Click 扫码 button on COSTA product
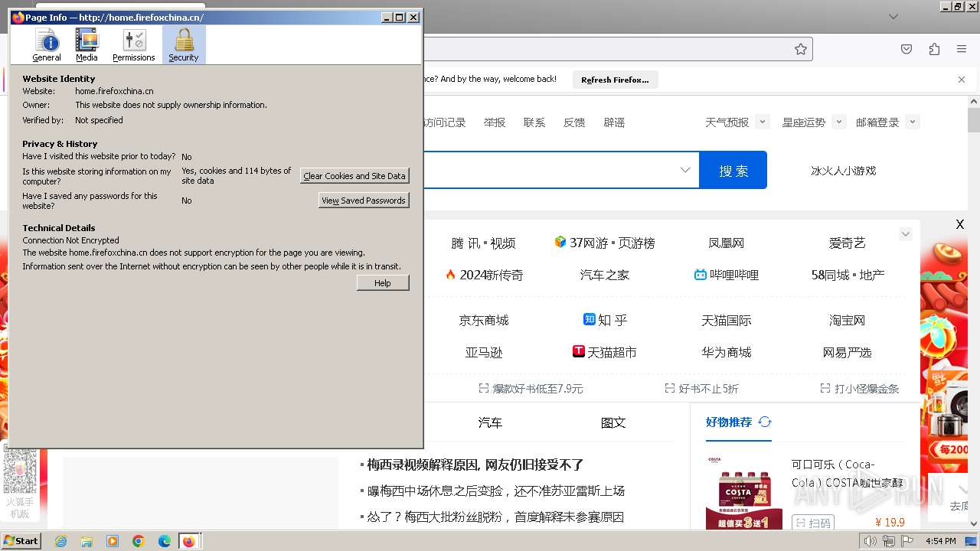 click(812, 523)
